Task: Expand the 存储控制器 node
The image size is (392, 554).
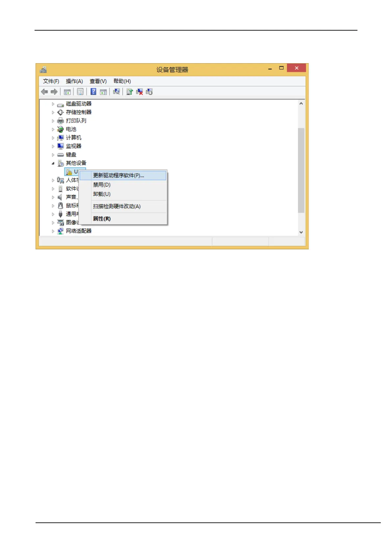Action: [53, 113]
